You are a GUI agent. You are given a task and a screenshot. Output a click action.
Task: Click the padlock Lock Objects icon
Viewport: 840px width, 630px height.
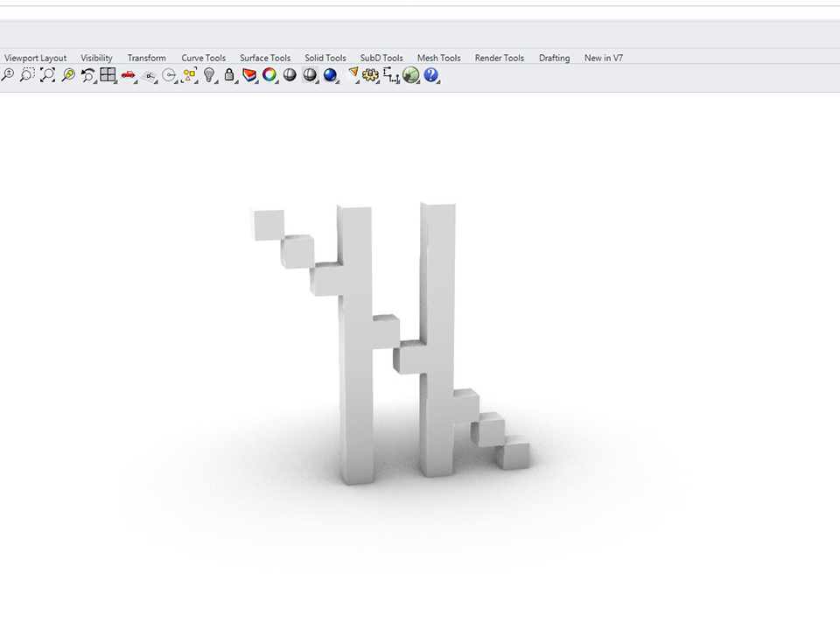tap(229, 75)
